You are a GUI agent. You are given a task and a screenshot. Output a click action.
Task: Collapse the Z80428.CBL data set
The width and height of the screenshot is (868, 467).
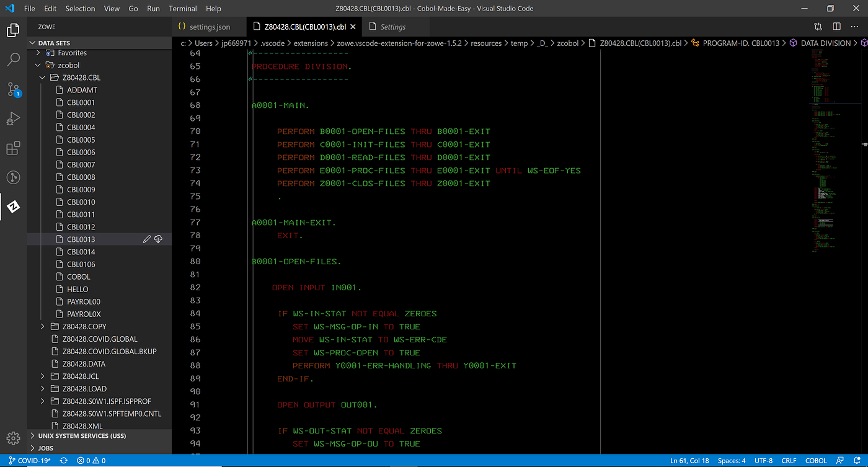(x=42, y=78)
